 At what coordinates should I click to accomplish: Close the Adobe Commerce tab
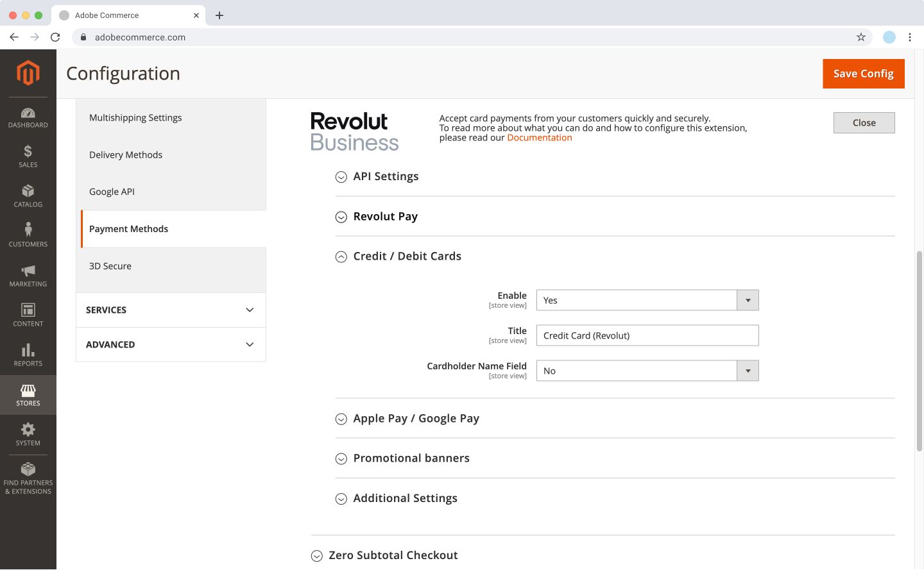pyautogui.click(x=196, y=15)
